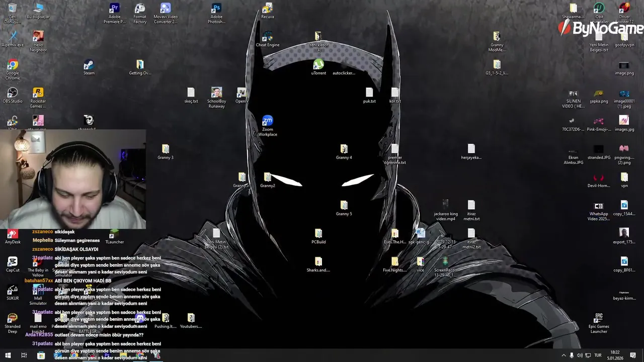The image size is (644, 362).
Task: Open Microsoft Store from taskbar
Action: click(x=41, y=355)
